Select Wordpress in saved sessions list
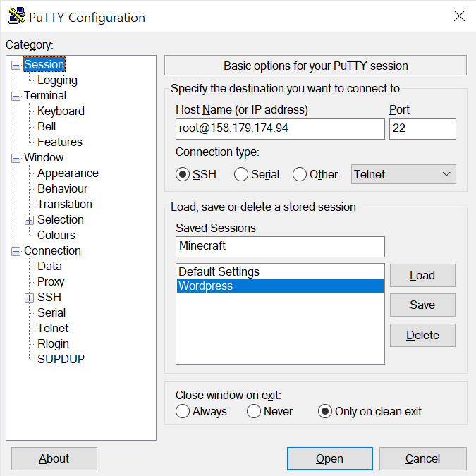The width and height of the screenshot is (476, 476). [x=280, y=286]
